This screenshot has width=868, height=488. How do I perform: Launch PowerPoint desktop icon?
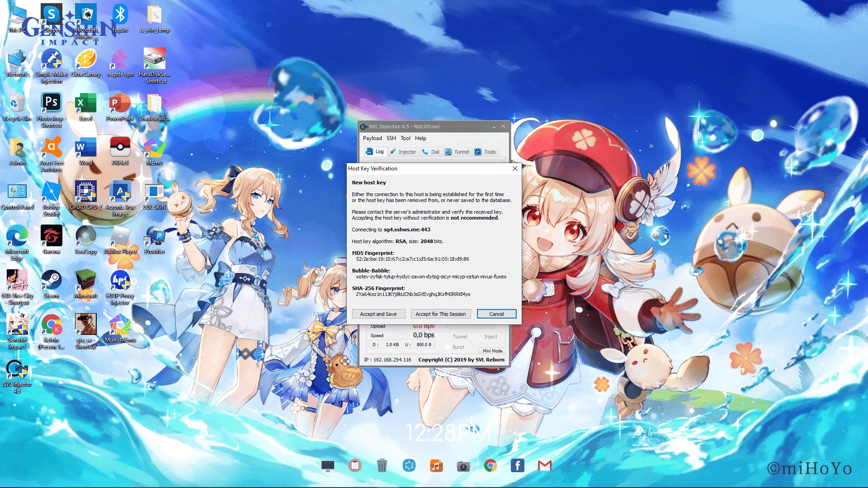[120, 108]
